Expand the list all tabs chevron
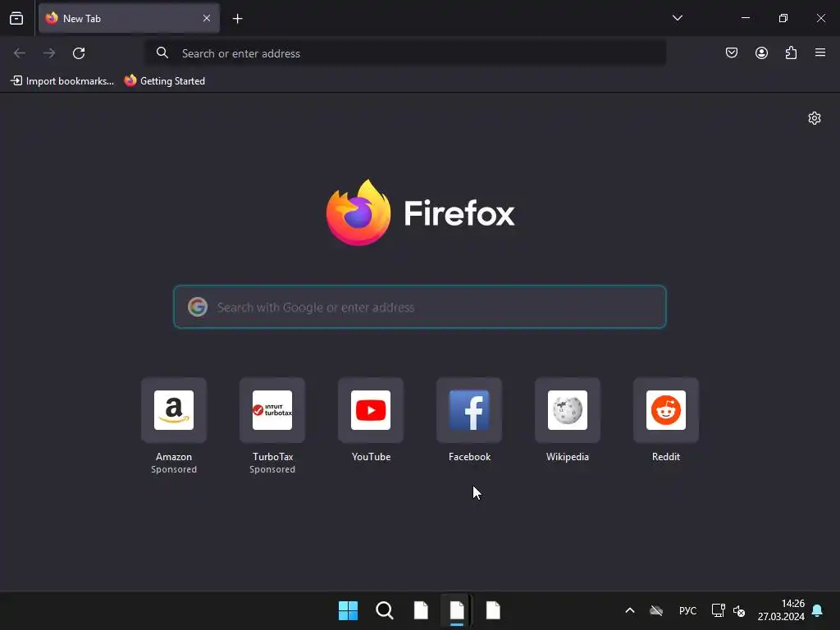The height and width of the screenshot is (630, 840). point(677,18)
